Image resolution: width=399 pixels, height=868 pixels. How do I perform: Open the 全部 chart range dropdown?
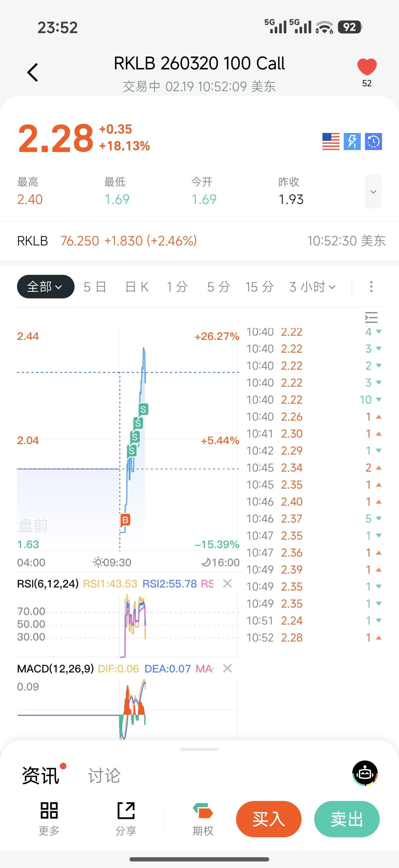pos(45,287)
